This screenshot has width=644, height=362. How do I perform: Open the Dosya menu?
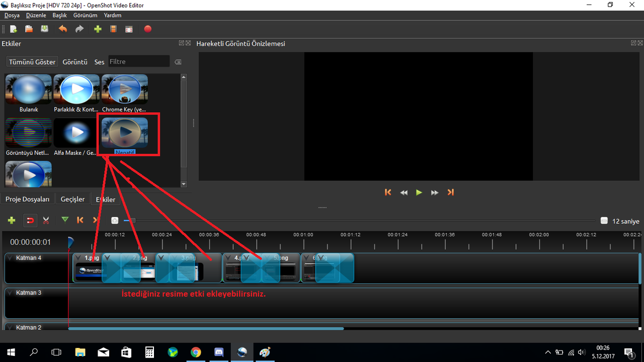12,15
